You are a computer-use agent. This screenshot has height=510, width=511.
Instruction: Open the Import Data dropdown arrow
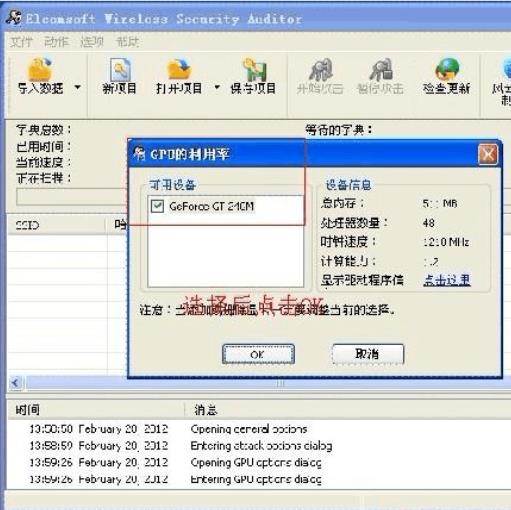click(x=78, y=87)
